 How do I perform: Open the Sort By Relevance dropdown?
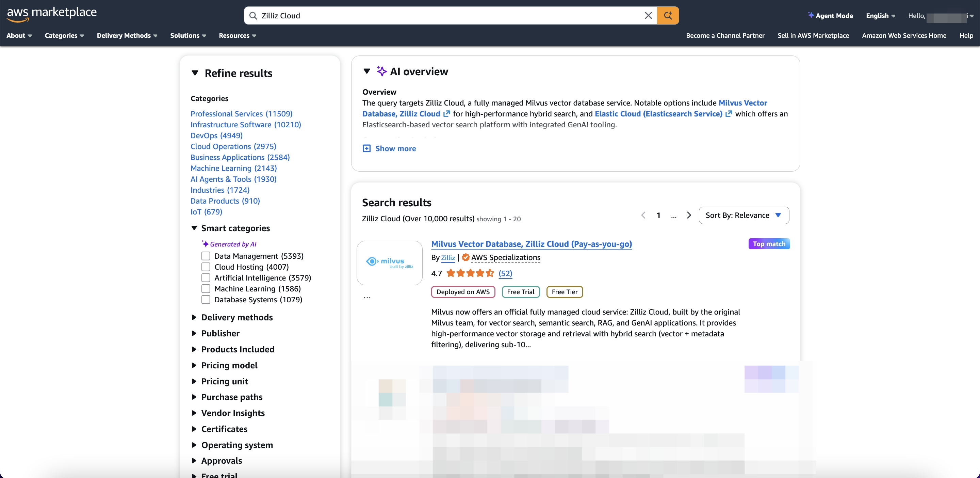tap(744, 216)
